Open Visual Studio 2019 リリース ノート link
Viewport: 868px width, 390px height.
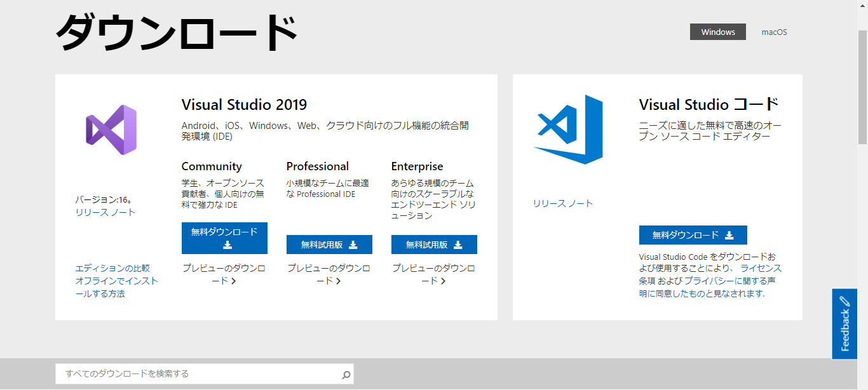click(x=105, y=212)
